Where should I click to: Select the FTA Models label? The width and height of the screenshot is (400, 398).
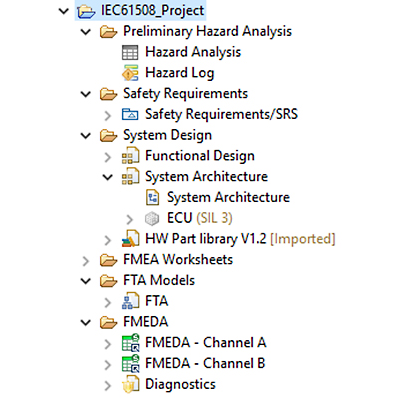(x=159, y=281)
